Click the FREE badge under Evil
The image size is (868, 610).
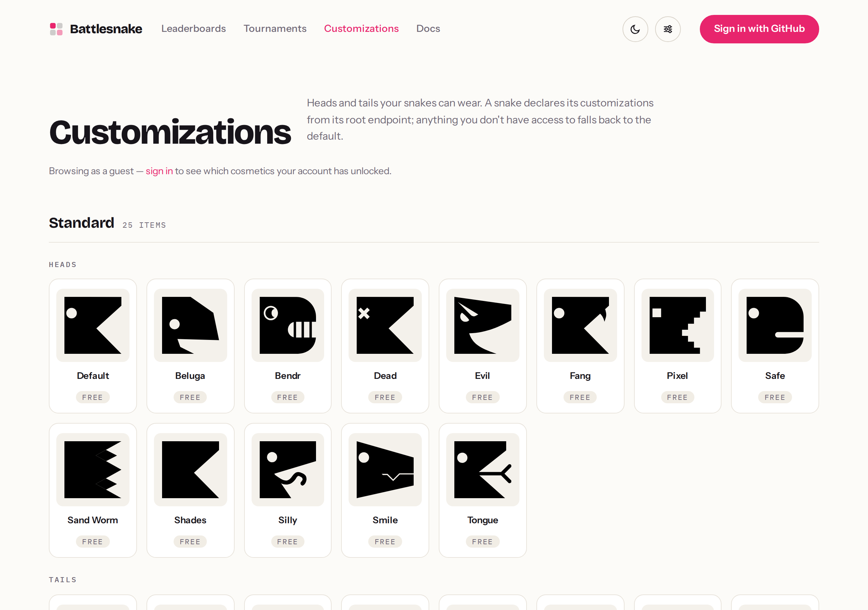(x=482, y=397)
